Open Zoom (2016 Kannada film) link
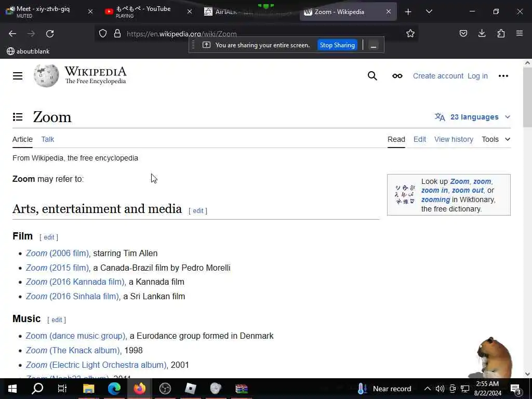Viewport: 532px width, 399px height. (75, 282)
